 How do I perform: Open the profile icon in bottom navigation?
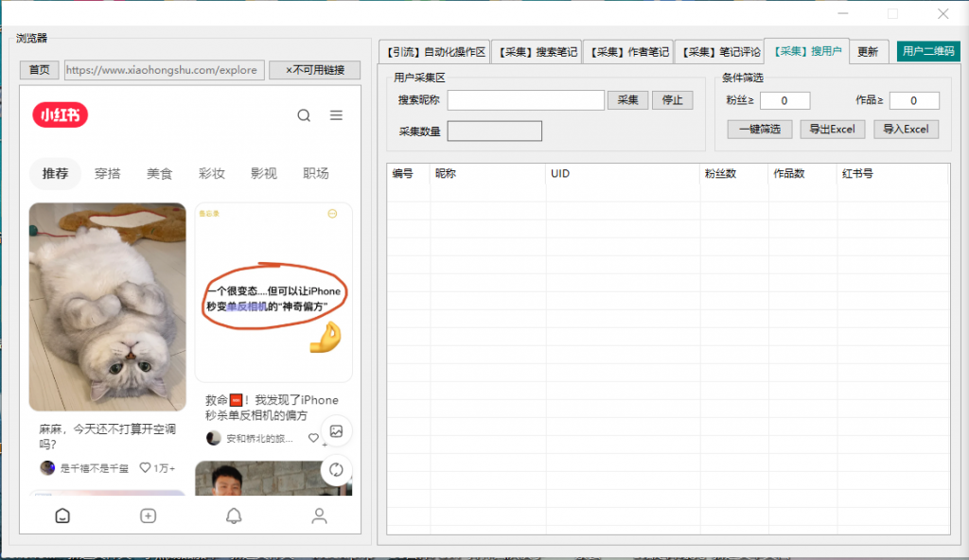(x=319, y=516)
